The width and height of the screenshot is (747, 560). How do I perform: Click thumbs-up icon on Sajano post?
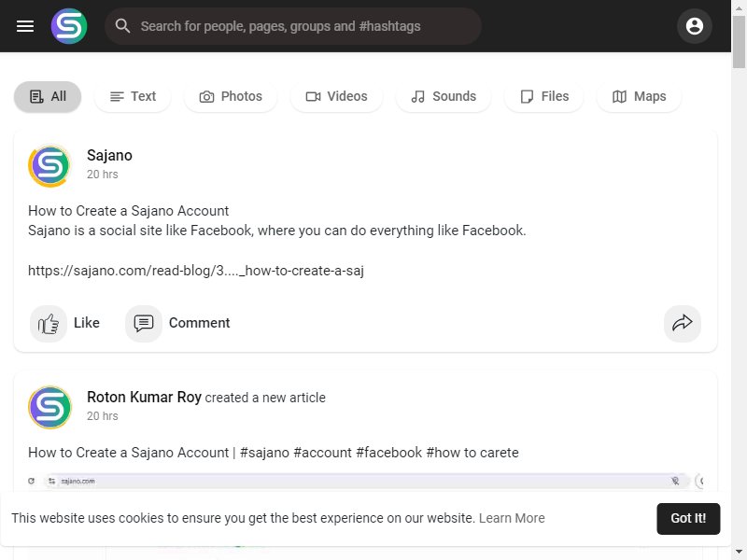(49, 324)
